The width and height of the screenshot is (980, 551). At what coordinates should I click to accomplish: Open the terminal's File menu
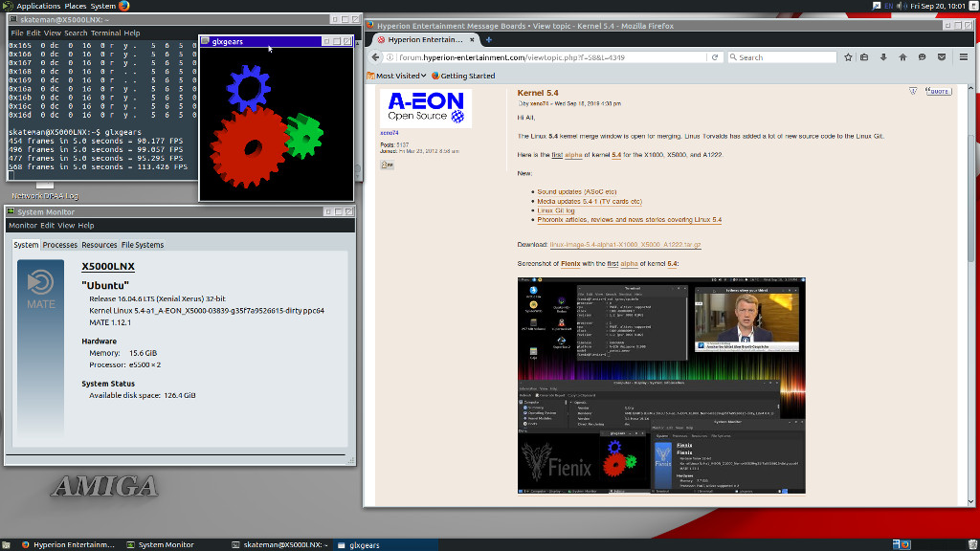tap(17, 33)
